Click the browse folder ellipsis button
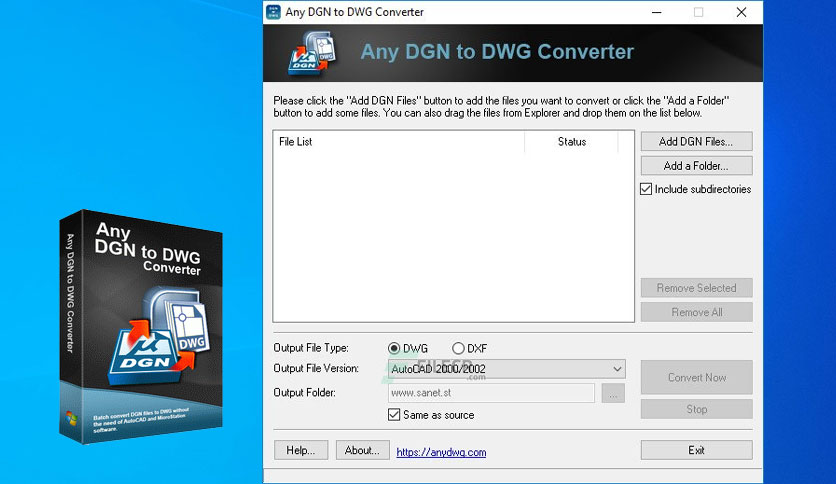Viewport: 836px width, 484px height. click(x=613, y=393)
